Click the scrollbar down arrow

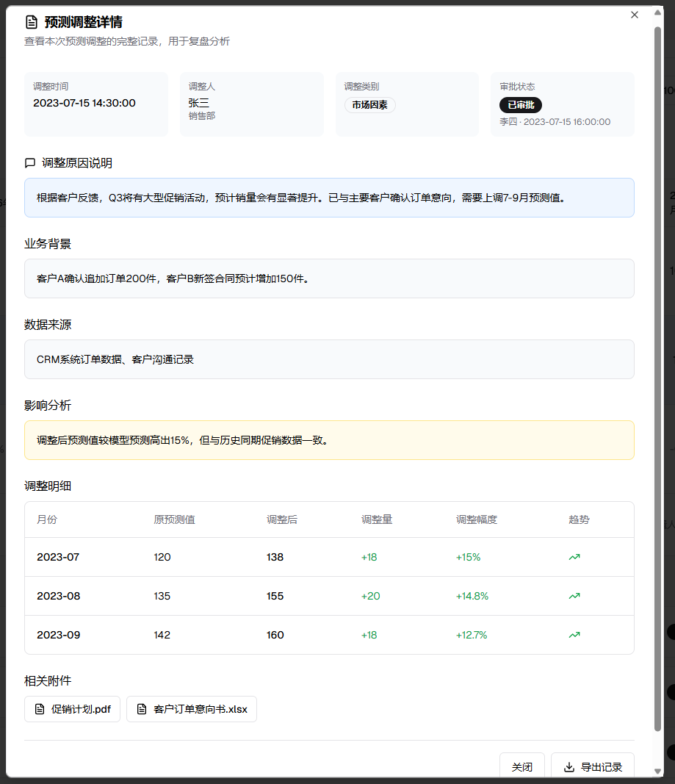657,771
